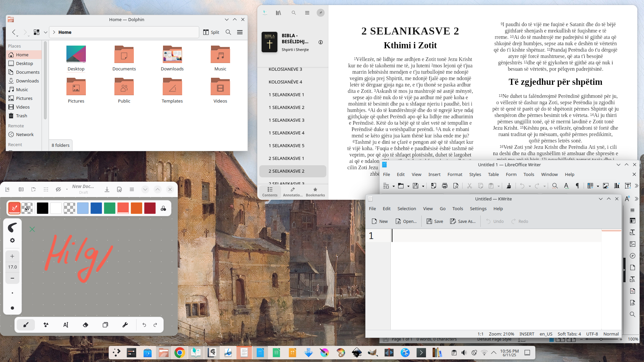This screenshot has height=362, width=644.
Task: Click the volume icon in system tray
Action: 464,353
